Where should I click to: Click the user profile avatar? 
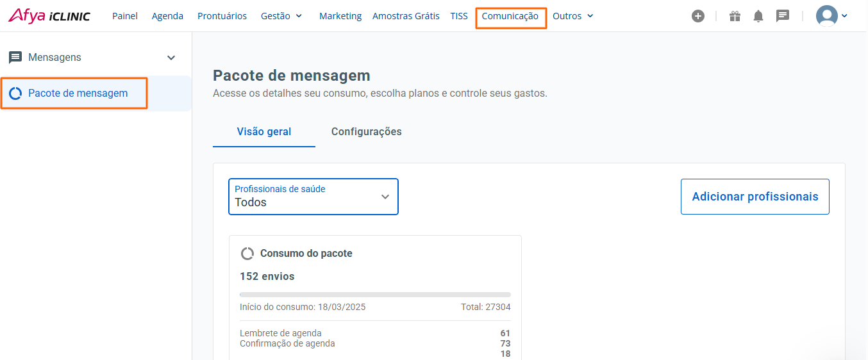click(x=827, y=16)
